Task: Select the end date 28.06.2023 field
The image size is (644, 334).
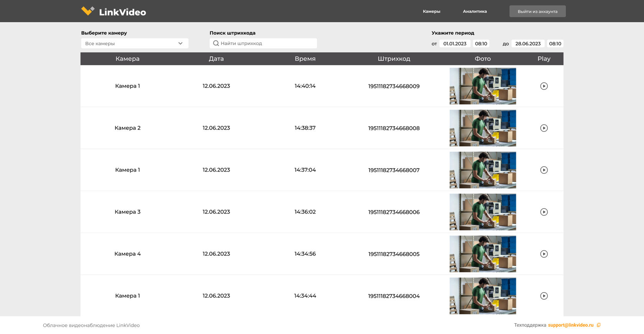Action: (528, 44)
